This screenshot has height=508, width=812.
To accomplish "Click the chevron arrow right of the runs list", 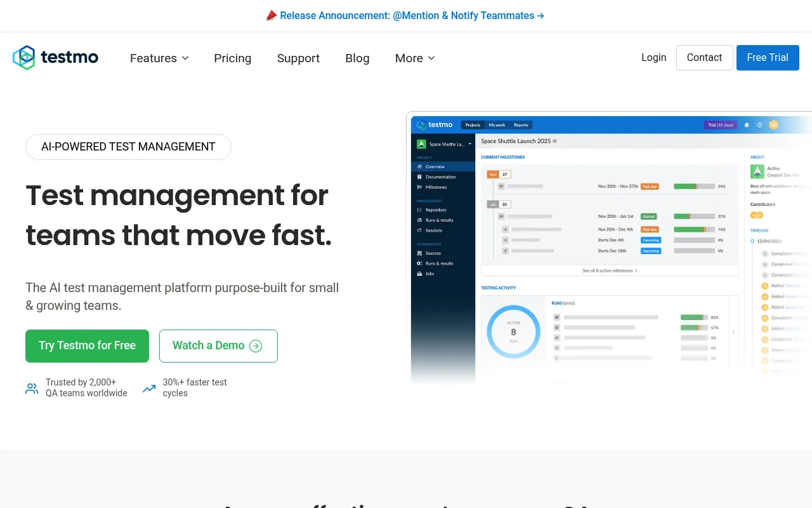I will point(734,331).
